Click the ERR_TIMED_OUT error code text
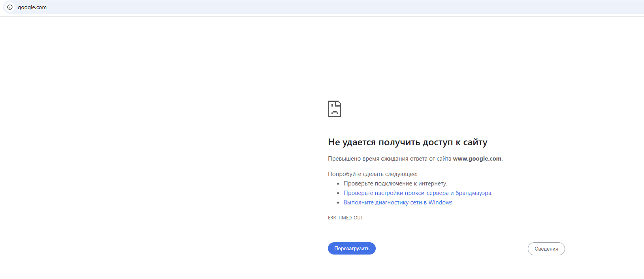Image resolution: width=644 pixels, height=279 pixels. pyautogui.click(x=345, y=218)
